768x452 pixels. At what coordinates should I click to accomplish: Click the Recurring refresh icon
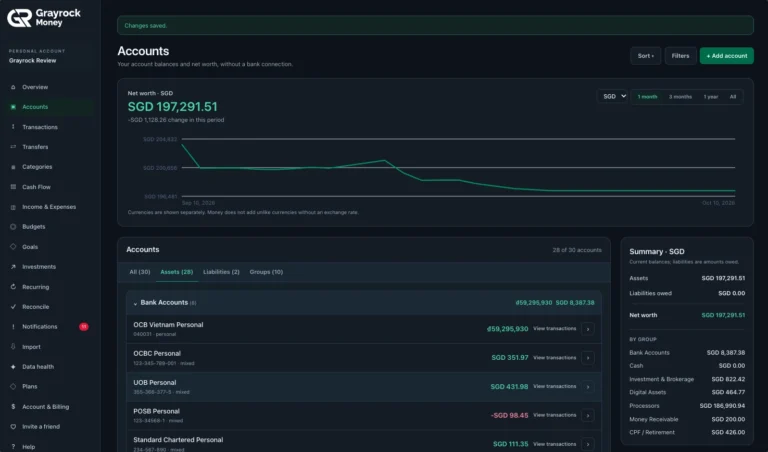(x=13, y=287)
